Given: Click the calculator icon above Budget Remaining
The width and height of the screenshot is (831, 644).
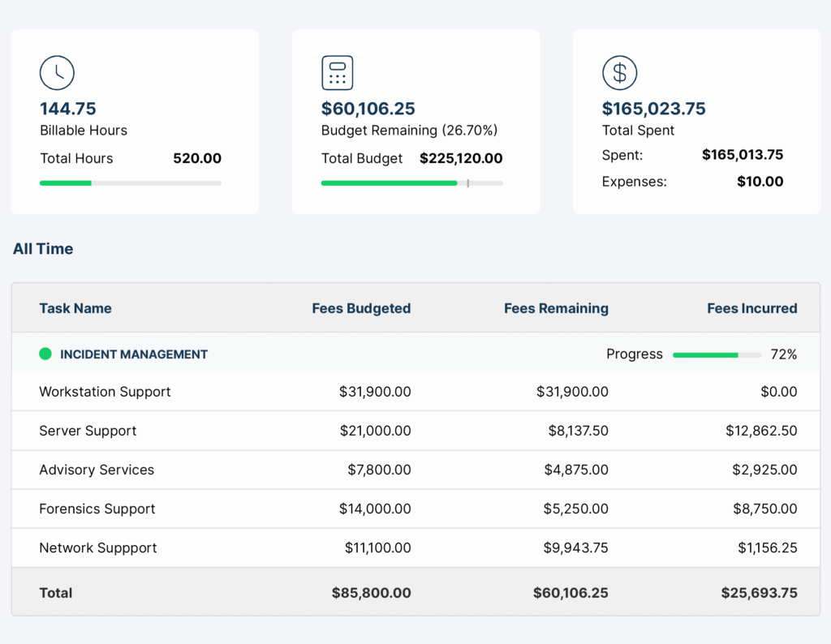Looking at the screenshot, I should (x=338, y=73).
